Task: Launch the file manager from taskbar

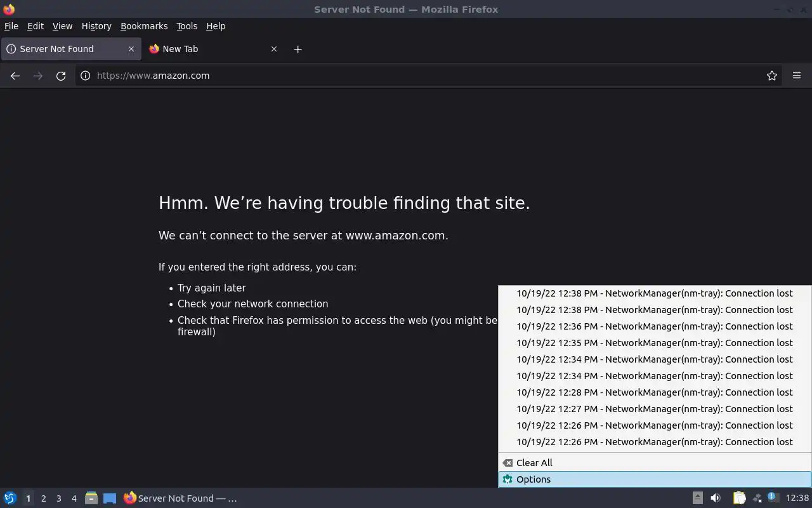Action: tap(91, 498)
